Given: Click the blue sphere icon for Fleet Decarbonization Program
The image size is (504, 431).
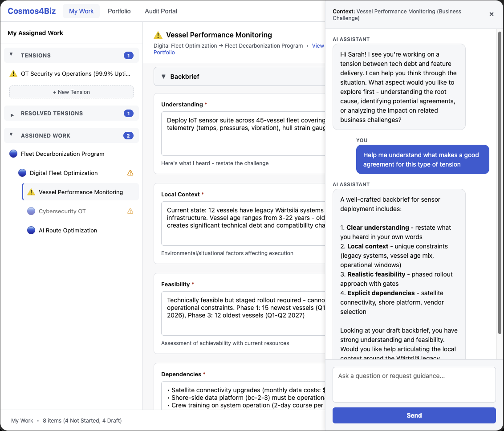Looking at the screenshot, I should click(13, 154).
